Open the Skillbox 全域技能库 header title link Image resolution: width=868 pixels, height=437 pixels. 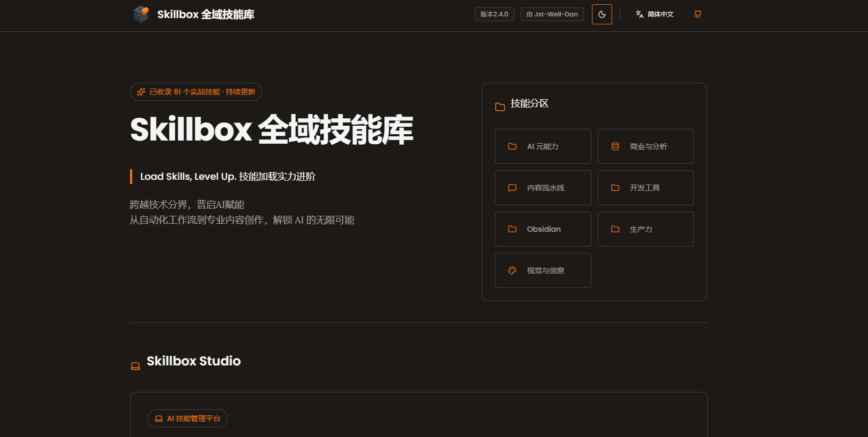tap(206, 14)
